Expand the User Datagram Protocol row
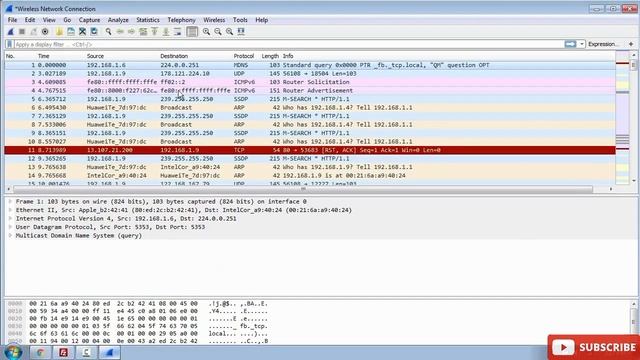Image resolution: width=640 pixels, height=360 pixels. pyautogui.click(x=10, y=227)
